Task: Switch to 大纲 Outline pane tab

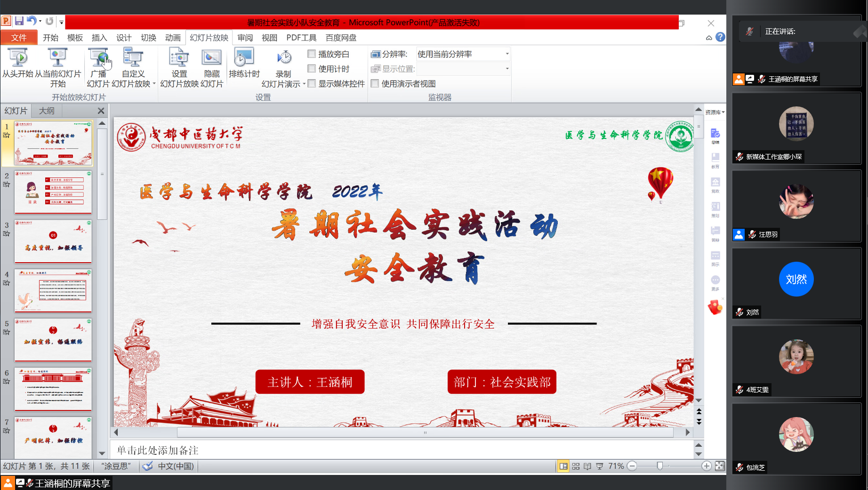Action: pyautogui.click(x=47, y=111)
